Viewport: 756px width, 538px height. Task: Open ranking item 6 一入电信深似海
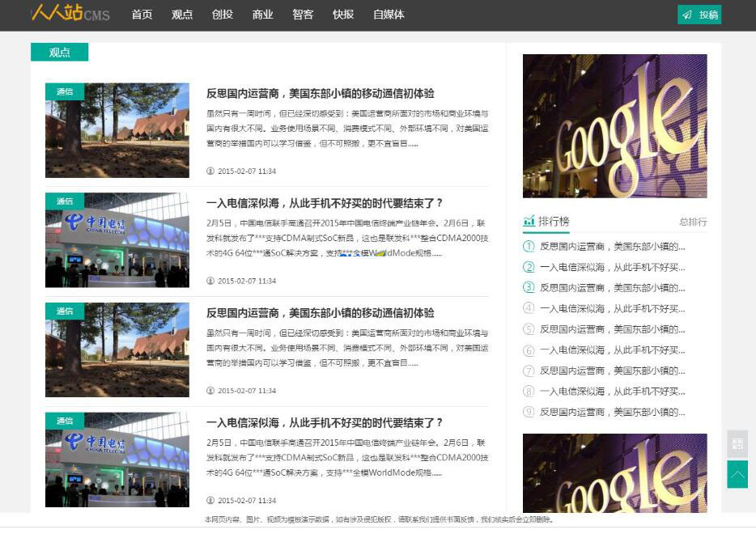point(612,350)
